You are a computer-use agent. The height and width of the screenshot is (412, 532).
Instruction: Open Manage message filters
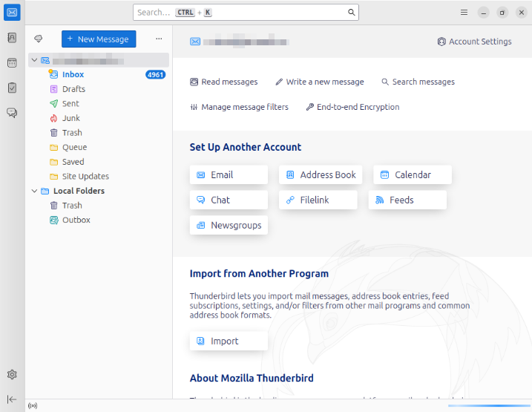click(239, 107)
